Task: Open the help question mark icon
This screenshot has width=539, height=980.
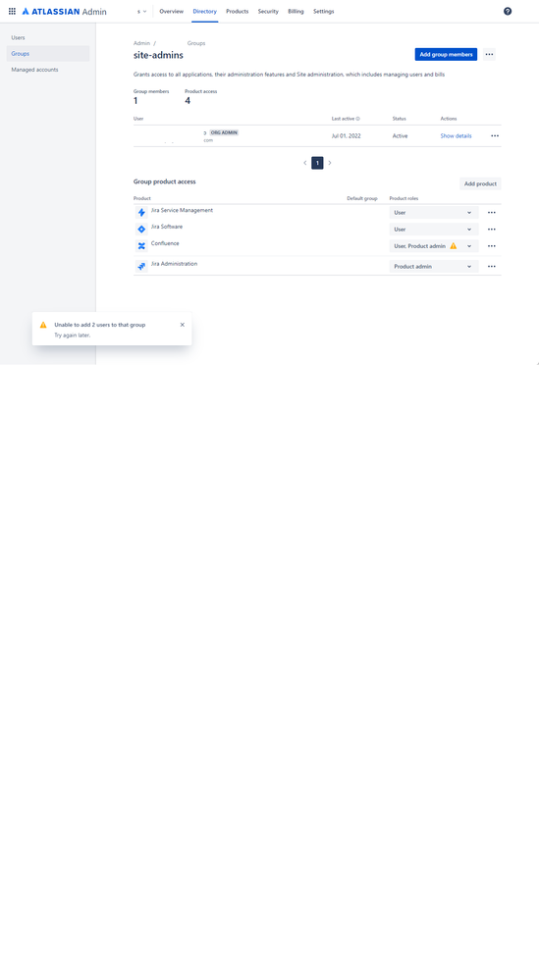Action: click(508, 11)
